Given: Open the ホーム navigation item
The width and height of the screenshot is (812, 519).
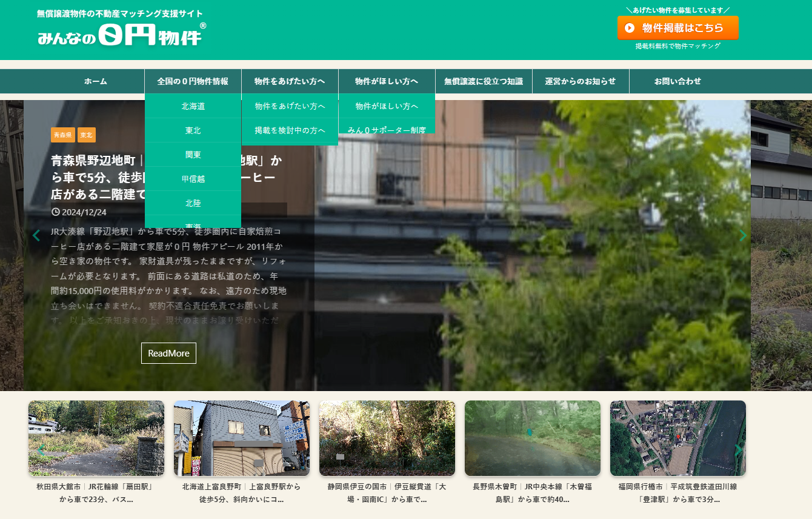Looking at the screenshot, I should tap(96, 81).
